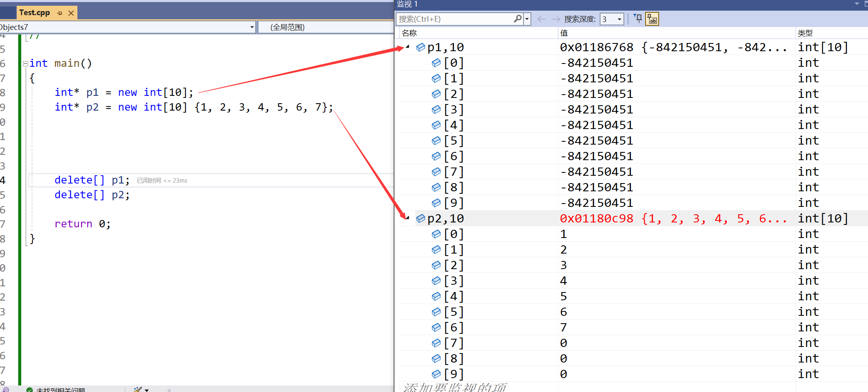
Task: Open the 监视 1 window options dropdown arrow
Action: coord(857,4)
